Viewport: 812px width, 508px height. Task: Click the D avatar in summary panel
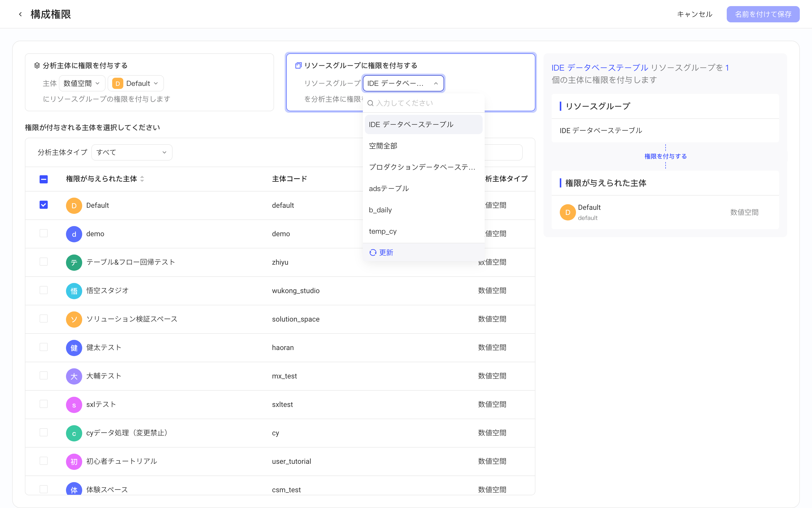pos(568,212)
